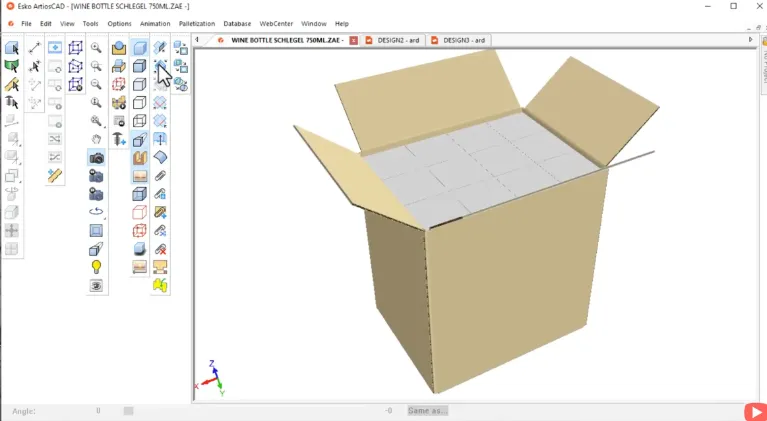
Task: Click the camera snapshot icon
Action: pyautogui.click(x=97, y=158)
